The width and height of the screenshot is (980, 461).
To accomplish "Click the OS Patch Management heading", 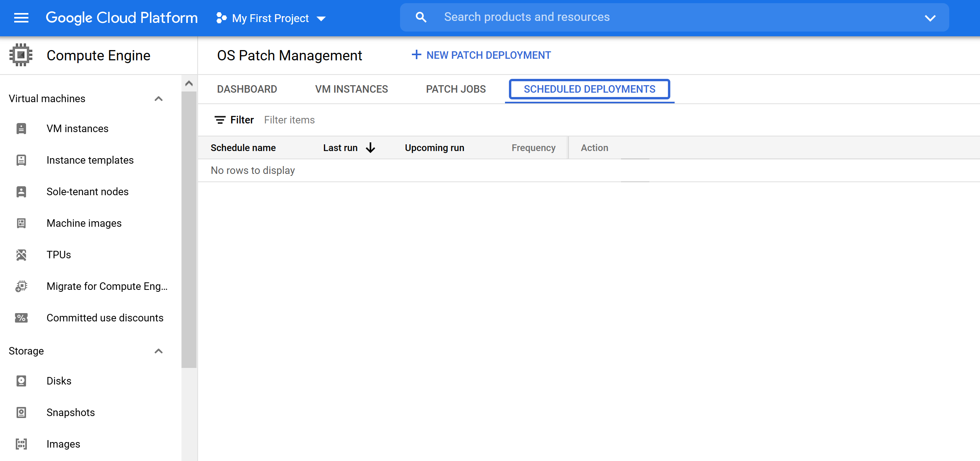I will (x=290, y=55).
